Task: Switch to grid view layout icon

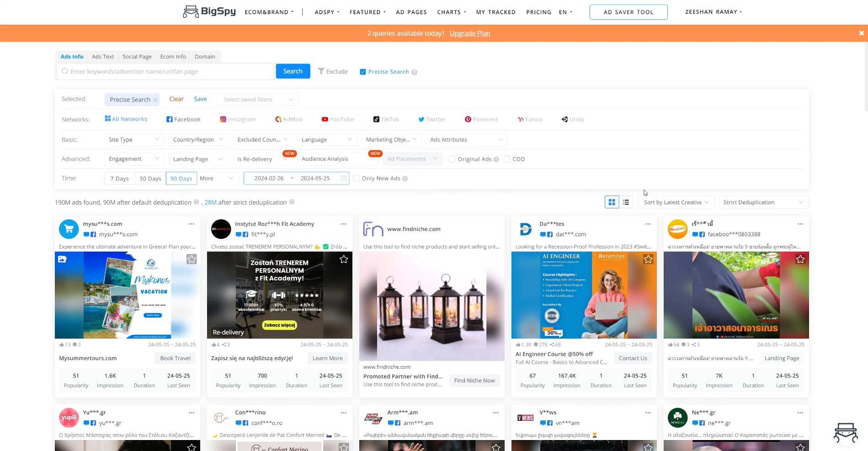Action: pos(612,202)
